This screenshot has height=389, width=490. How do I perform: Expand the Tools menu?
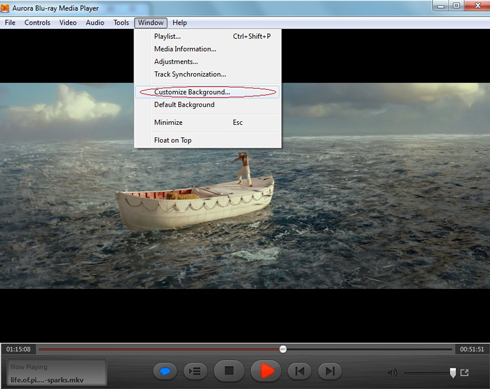tap(121, 23)
